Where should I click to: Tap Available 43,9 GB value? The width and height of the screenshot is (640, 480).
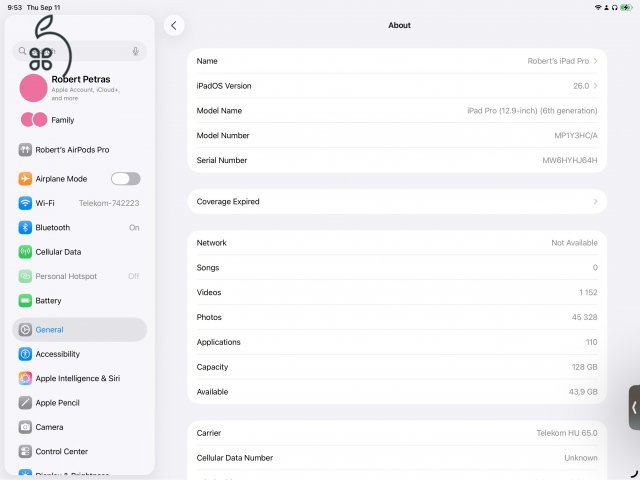coord(583,392)
